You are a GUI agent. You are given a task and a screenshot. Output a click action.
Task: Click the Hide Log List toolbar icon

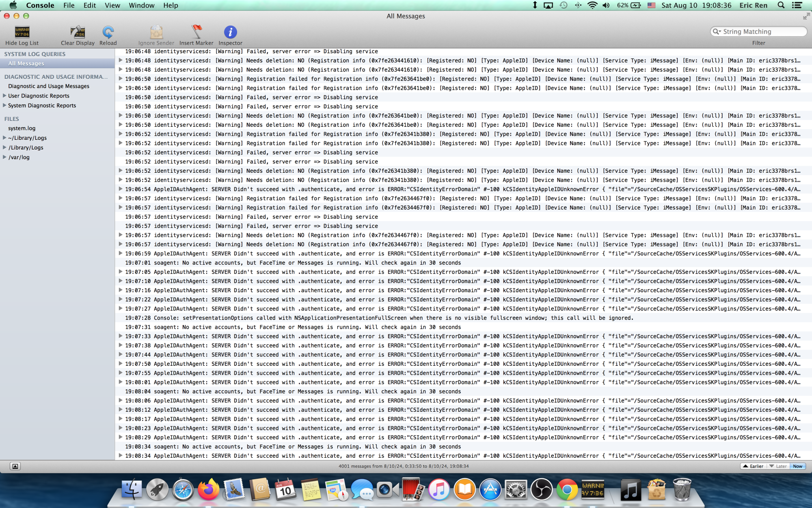pyautogui.click(x=22, y=32)
